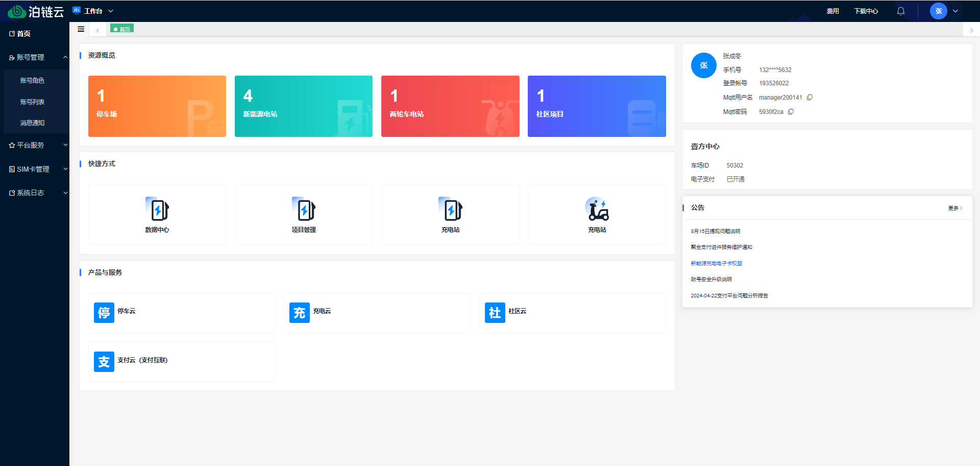Click the 充 icon for 充电云
Screen dimensions: 980x466
tap(300, 313)
